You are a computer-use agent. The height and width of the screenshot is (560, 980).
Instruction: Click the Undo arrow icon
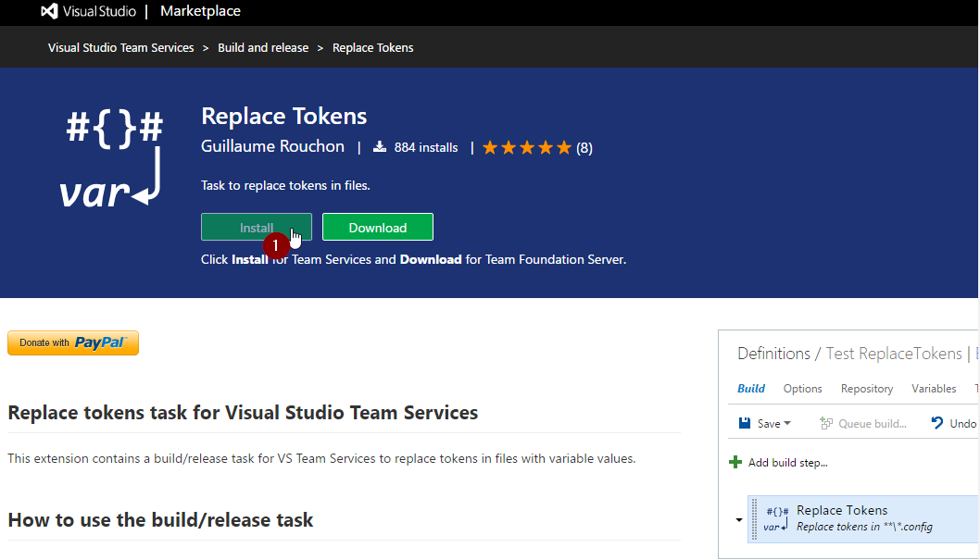pyautogui.click(x=936, y=423)
